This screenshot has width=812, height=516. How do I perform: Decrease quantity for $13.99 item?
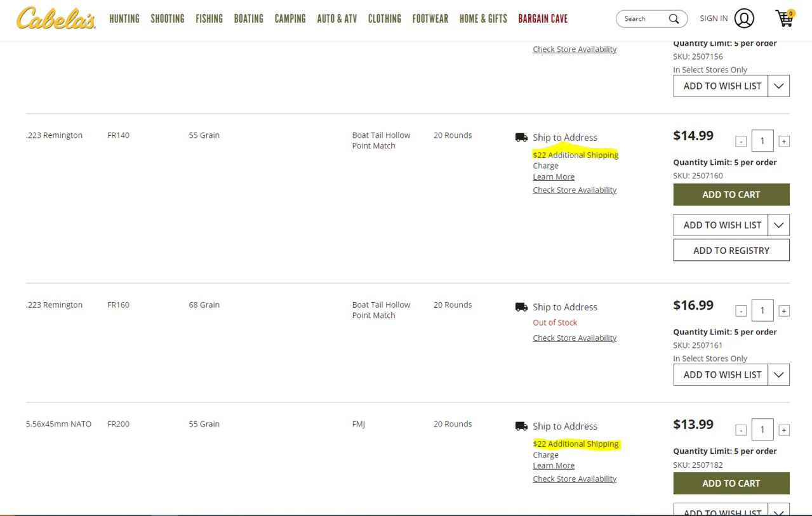[x=741, y=430]
